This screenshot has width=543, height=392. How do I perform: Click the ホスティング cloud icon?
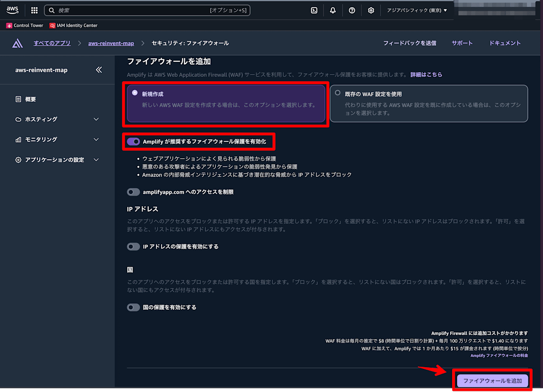coord(18,119)
